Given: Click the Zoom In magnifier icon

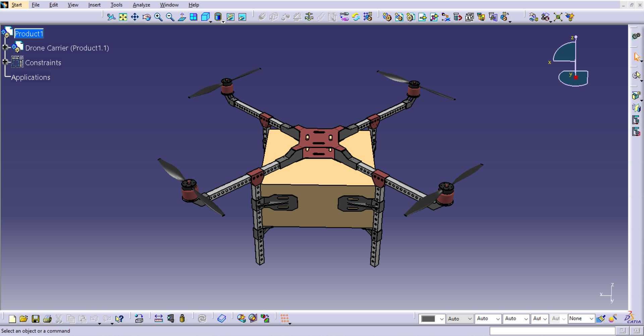Looking at the screenshot, I should [158, 17].
